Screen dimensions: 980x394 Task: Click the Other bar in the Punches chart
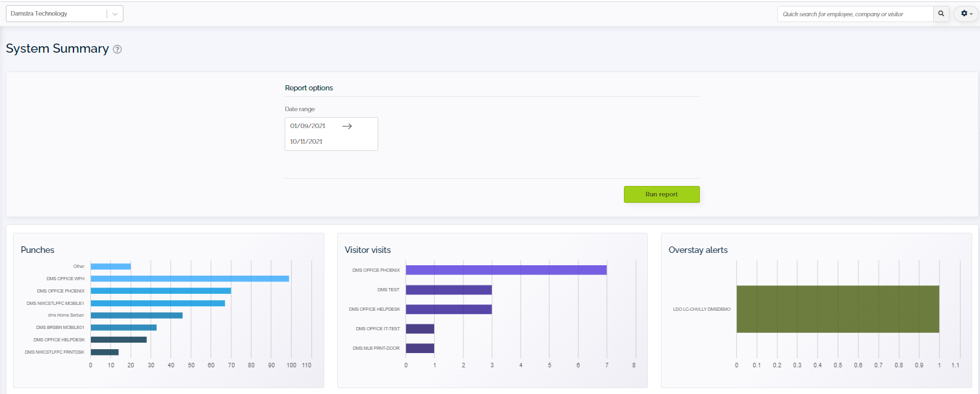(x=110, y=266)
